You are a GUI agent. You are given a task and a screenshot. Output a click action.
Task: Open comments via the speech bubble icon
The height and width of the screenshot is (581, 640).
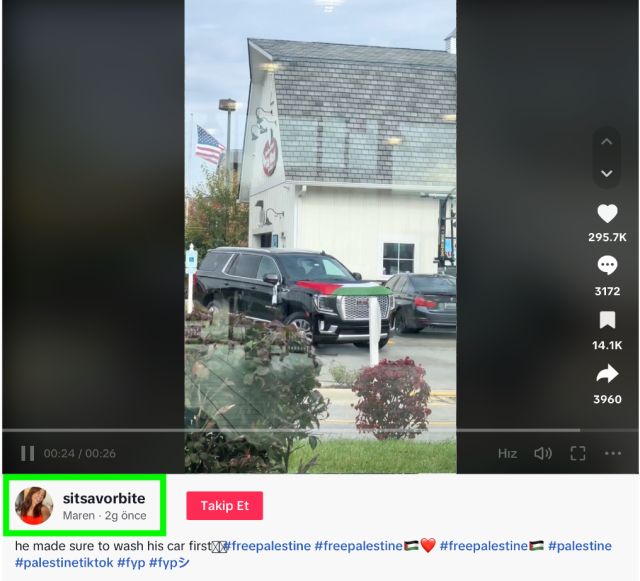coord(607,265)
